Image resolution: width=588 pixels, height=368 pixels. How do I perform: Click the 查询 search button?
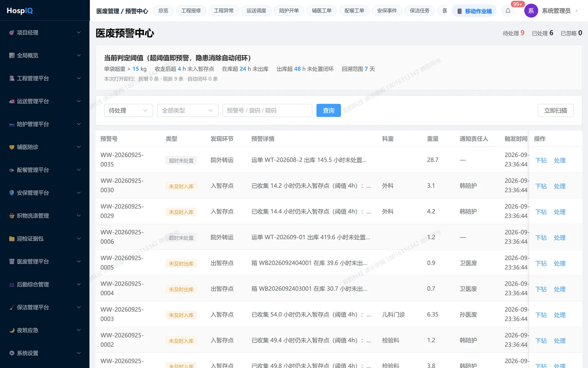[329, 110]
